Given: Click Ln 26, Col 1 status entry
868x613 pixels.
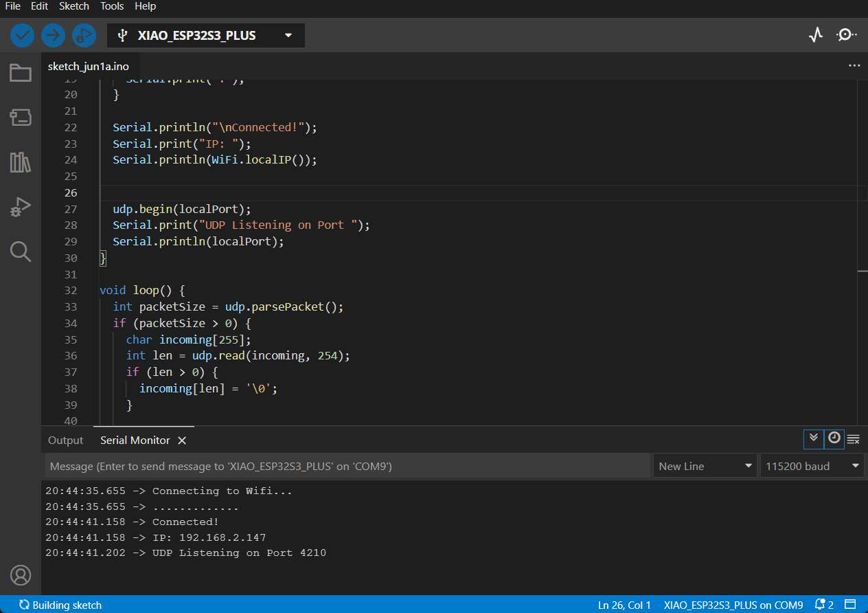Looking at the screenshot, I should 624,605.
